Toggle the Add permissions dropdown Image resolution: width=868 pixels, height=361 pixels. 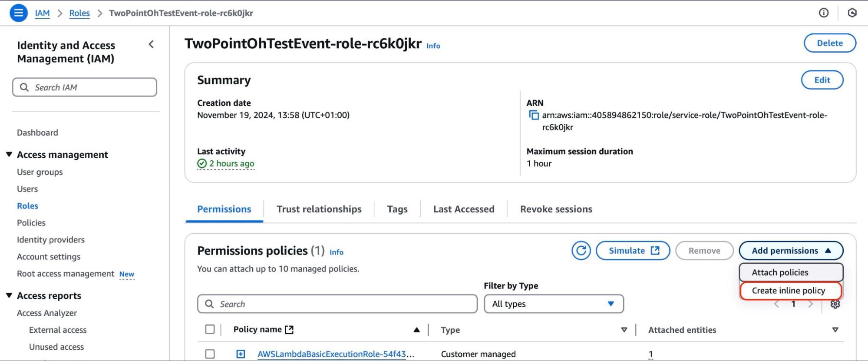(x=791, y=251)
